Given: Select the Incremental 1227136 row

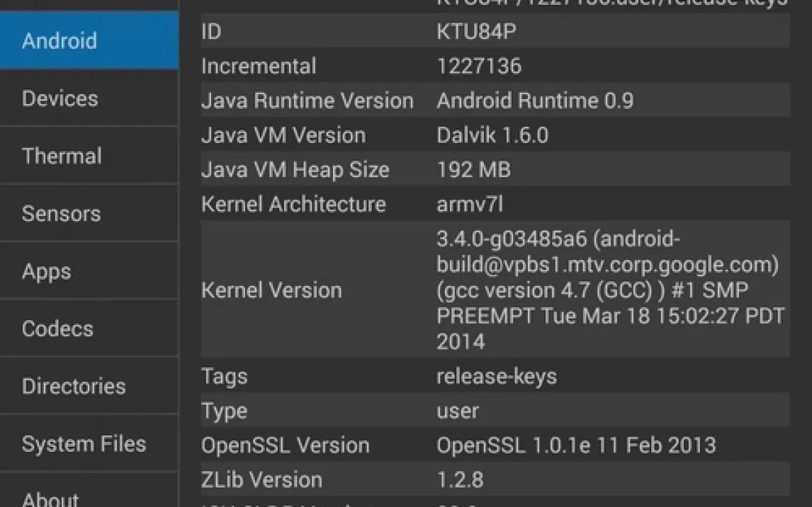Looking at the screenshot, I should (x=495, y=66).
